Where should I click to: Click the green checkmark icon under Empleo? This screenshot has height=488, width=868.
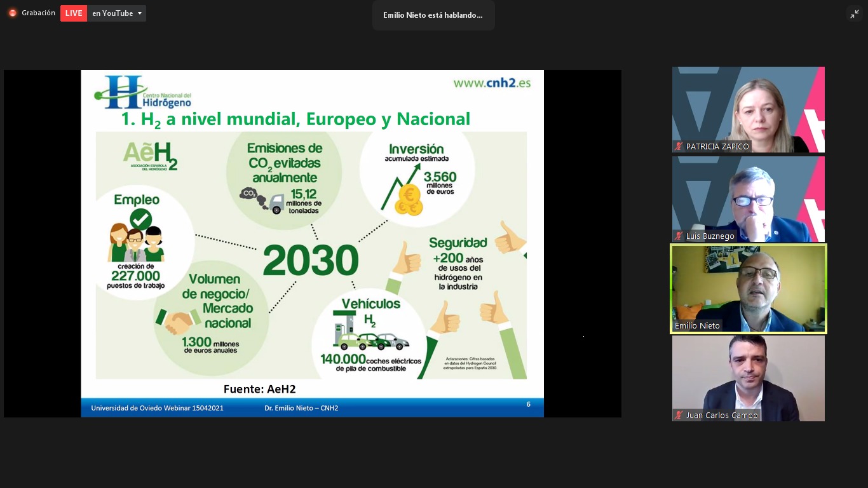pyautogui.click(x=140, y=219)
